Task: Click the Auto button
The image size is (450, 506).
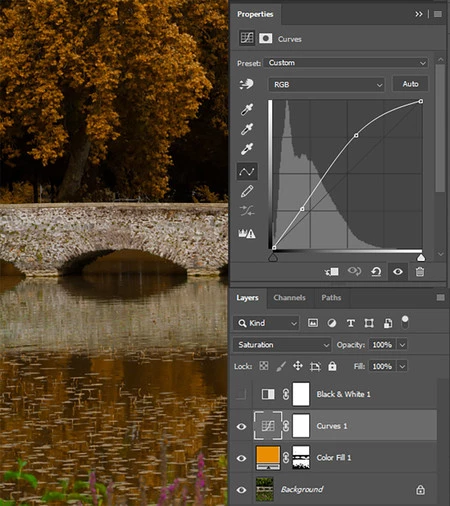Action: coord(410,84)
